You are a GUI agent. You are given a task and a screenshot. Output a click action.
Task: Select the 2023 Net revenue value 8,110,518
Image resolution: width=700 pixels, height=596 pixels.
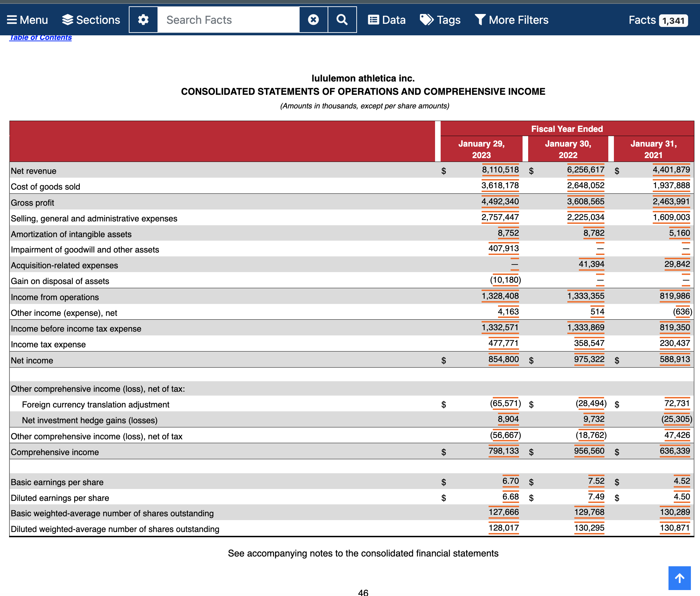(500, 170)
